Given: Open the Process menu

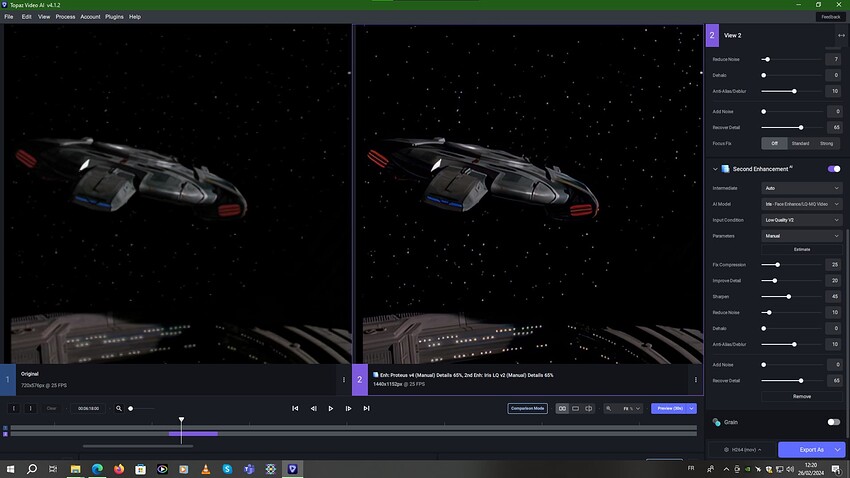Looking at the screenshot, I should coord(65,17).
